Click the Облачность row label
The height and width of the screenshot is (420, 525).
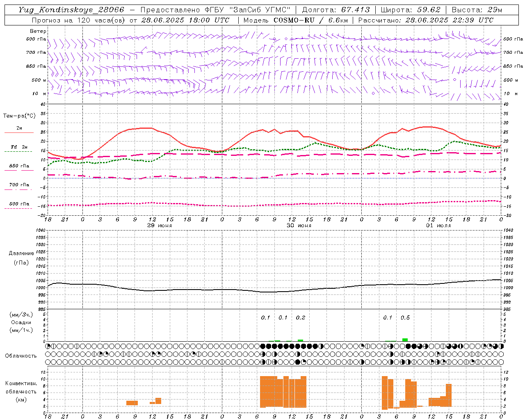[x=21, y=356]
